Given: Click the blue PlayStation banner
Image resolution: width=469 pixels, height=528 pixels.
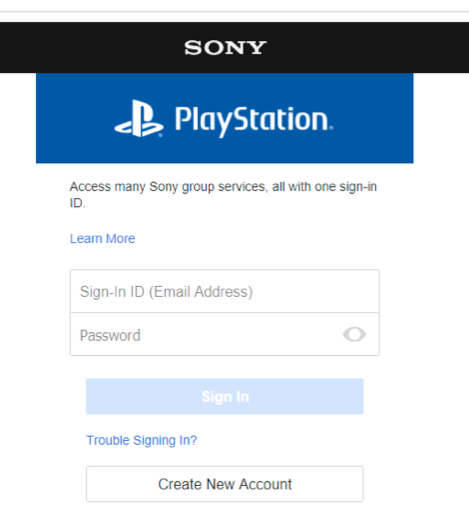Looking at the screenshot, I should pos(225,118).
